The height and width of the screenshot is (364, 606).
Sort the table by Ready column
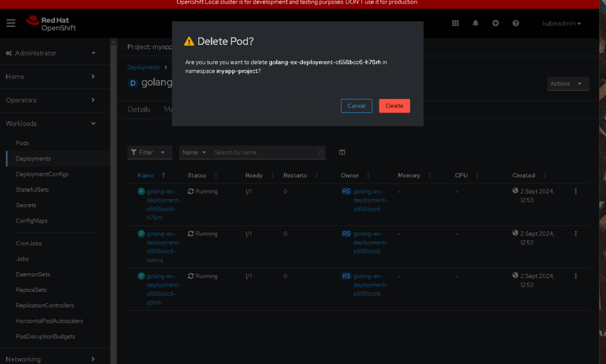(x=259, y=175)
